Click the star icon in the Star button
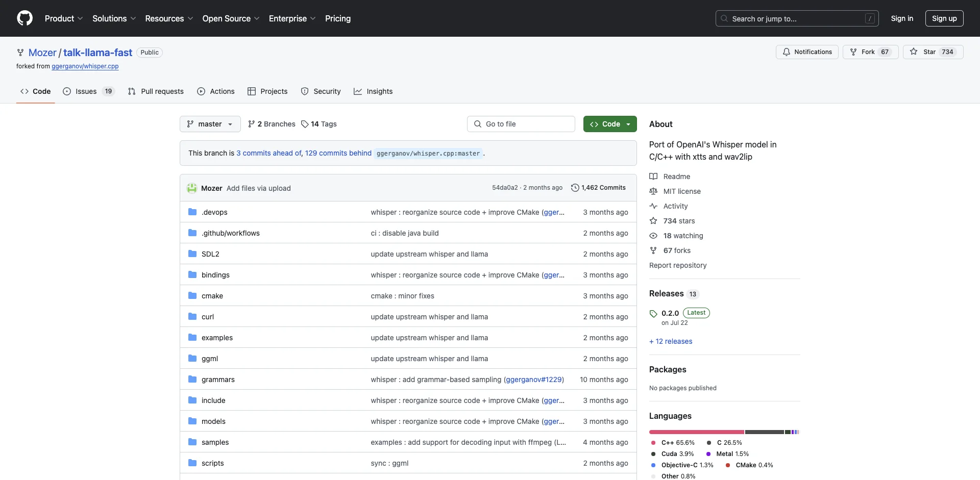The width and height of the screenshot is (980, 480). [914, 52]
